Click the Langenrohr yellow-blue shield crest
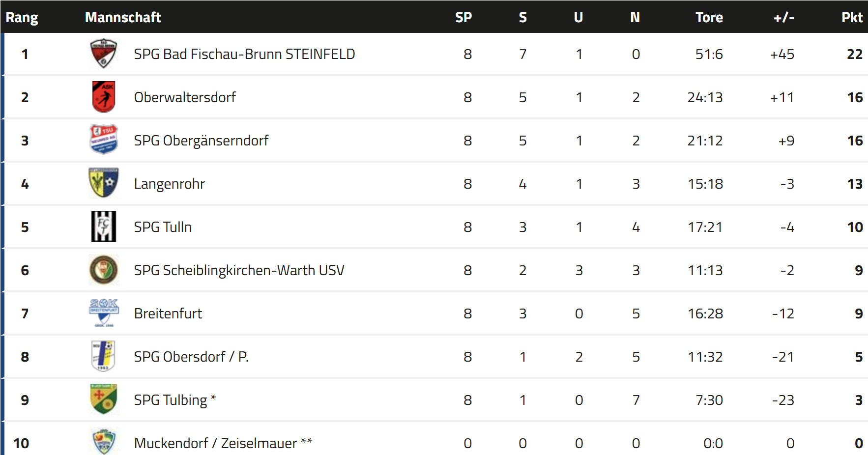This screenshot has height=455, width=868. (104, 183)
